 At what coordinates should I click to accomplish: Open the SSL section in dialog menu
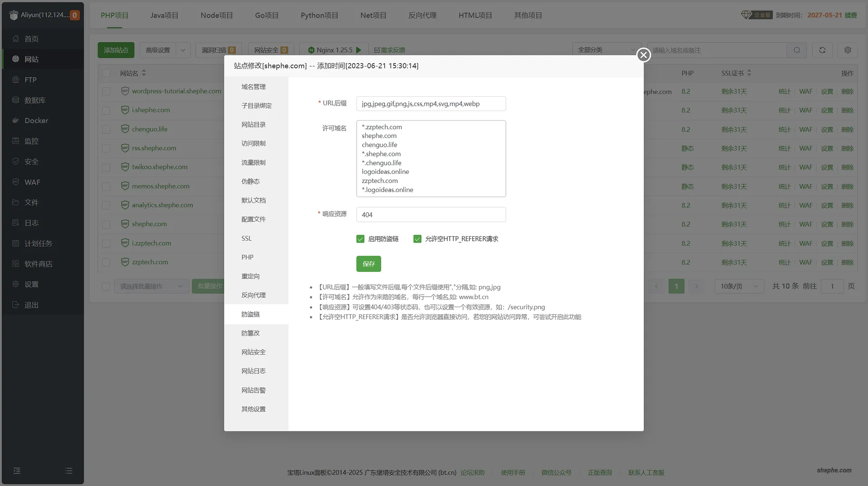coord(246,238)
